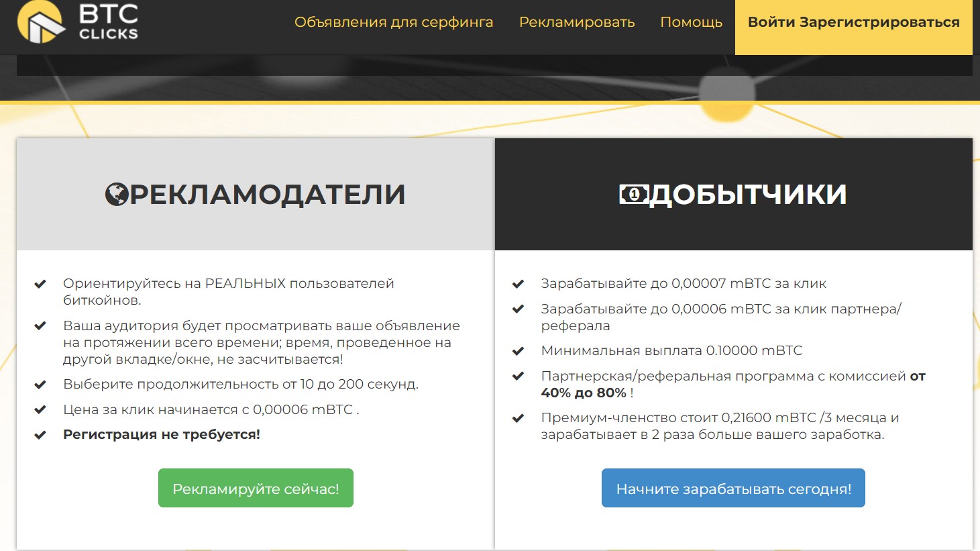Click the 'РЕКЛАМОДАТЕЛИ' heading
The width and height of the screenshot is (980, 551).
tap(267, 195)
